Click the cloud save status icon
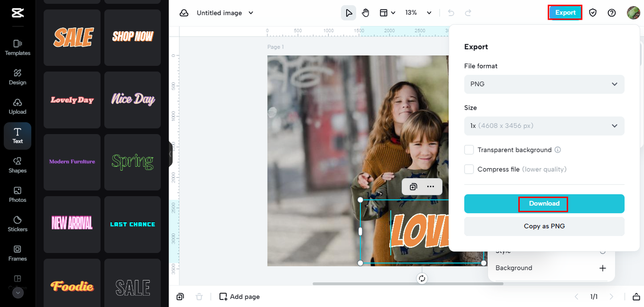Screen dimensions: 644x307 [184, 13]
